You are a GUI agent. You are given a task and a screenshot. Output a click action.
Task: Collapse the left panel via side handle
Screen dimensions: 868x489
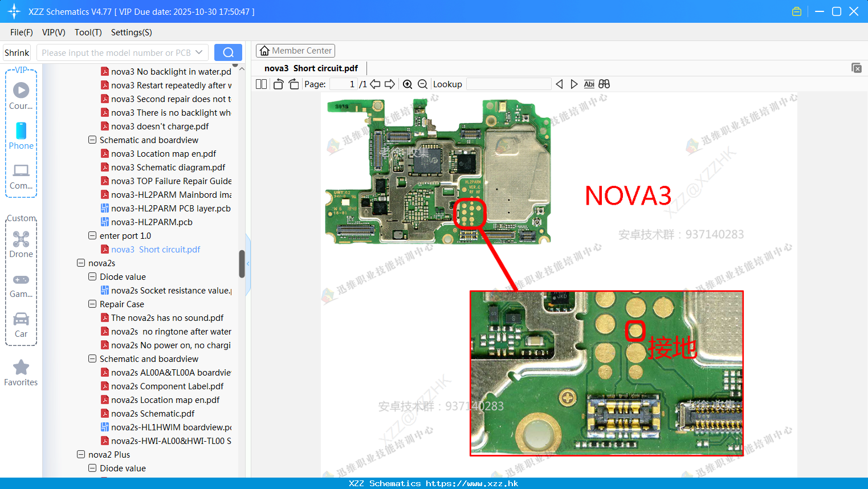pos(248,264)
